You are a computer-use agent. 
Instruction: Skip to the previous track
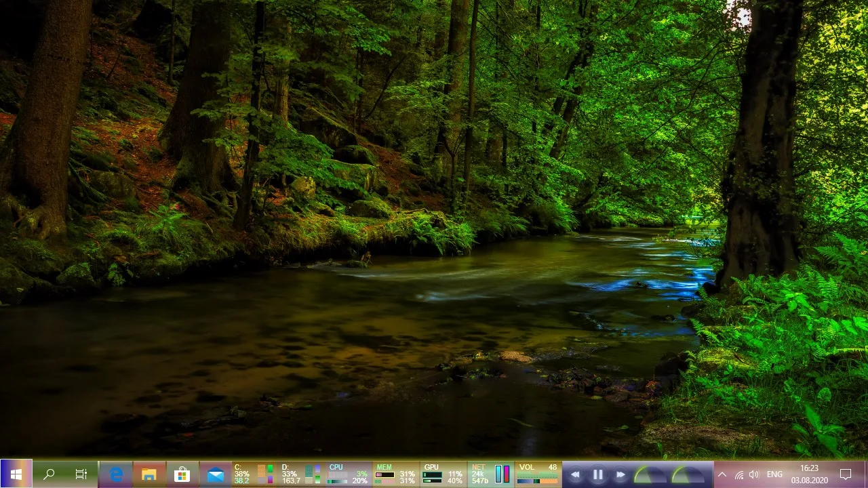pyautogui.click(x=575, y=474)
